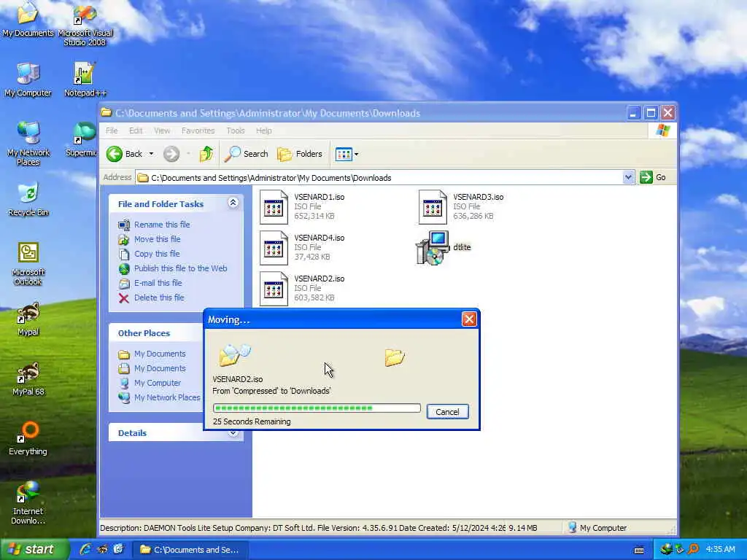Open the File menu
The width and height of the screenshot is (747, 560).
(x=112, y=131)
